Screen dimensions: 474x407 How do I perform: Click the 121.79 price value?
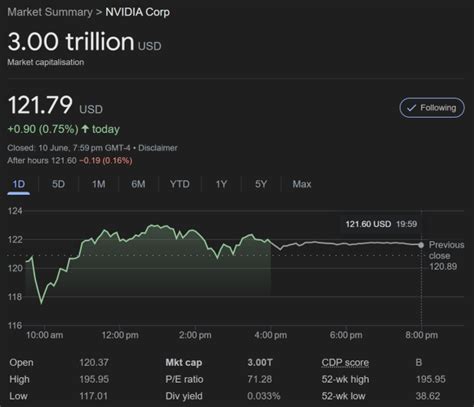tap(40, 105)
